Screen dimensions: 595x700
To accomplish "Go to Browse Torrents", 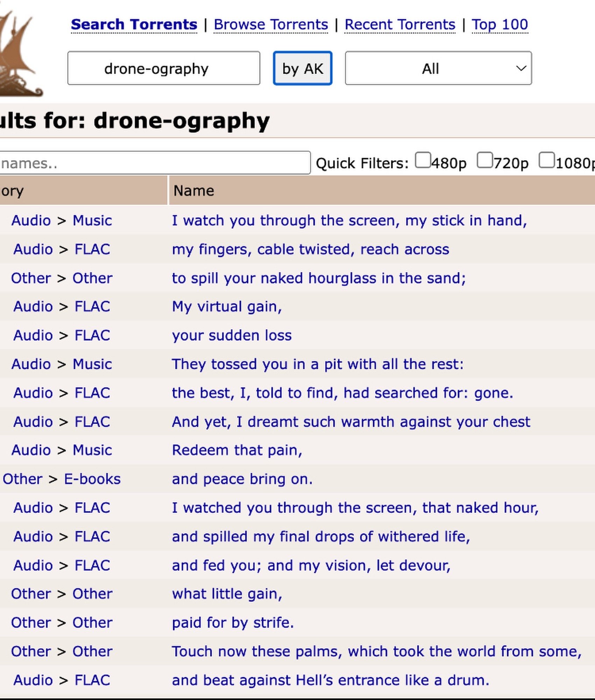I will point(271,24).
